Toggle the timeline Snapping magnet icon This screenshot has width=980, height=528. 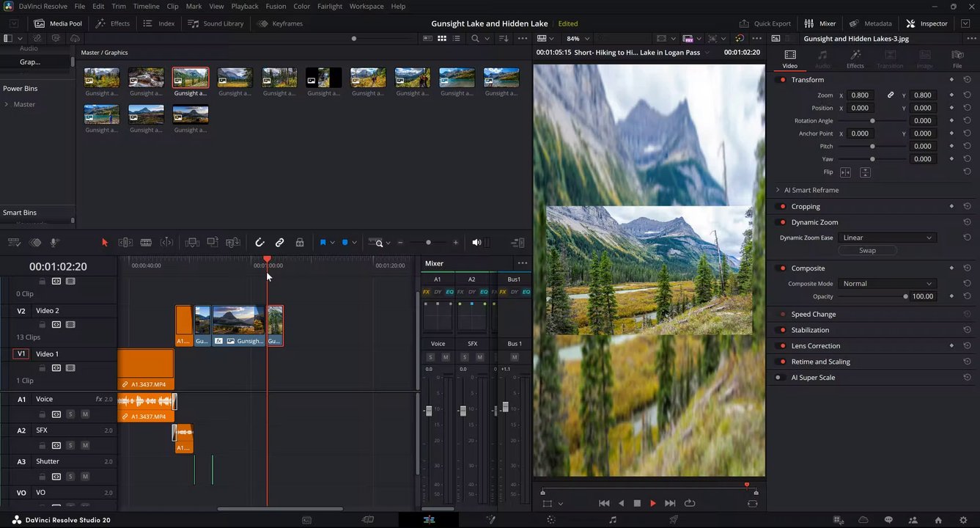tap(259, 243)
